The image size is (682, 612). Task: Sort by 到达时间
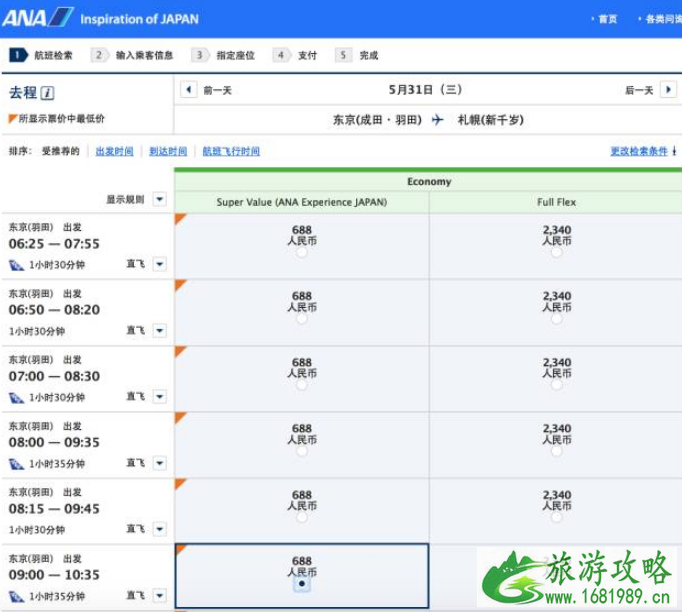[168, 151]
